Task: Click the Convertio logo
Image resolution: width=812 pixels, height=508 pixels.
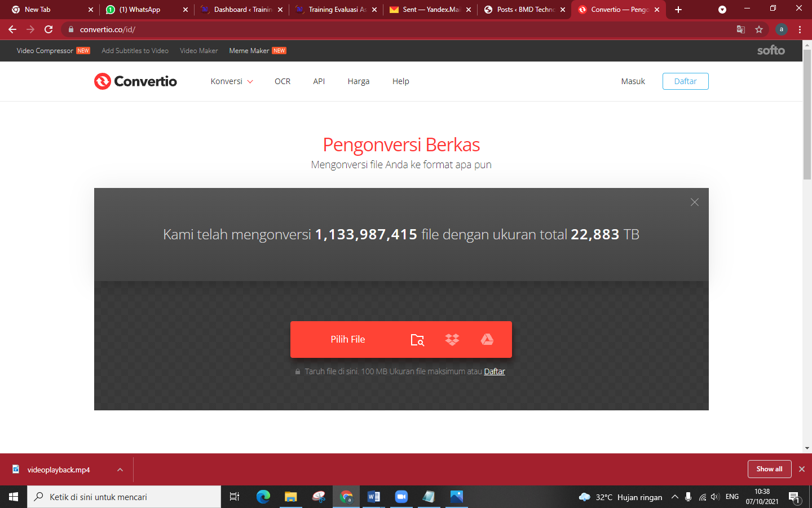Action: pos(135,81)
